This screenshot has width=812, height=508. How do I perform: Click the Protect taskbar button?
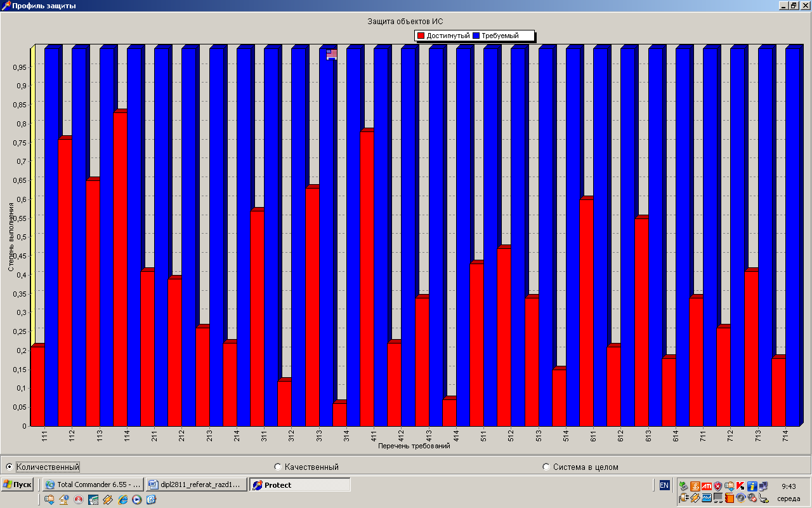coord(299,485)
